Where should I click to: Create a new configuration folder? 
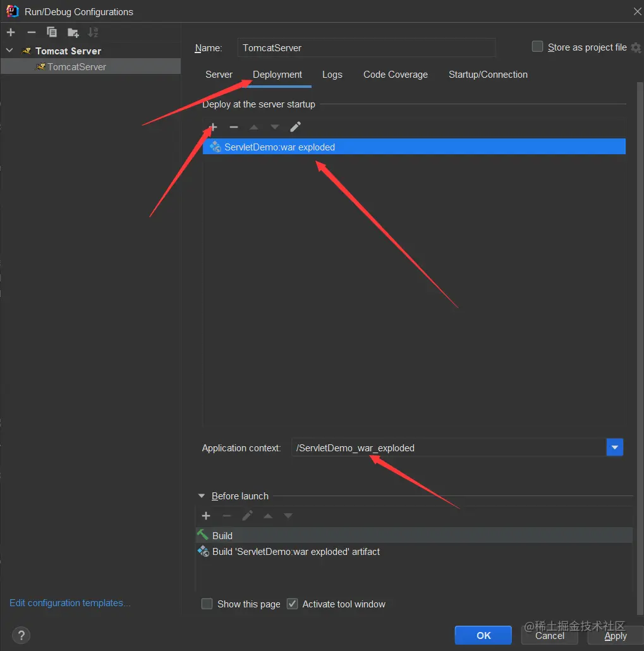pos(73,32)
